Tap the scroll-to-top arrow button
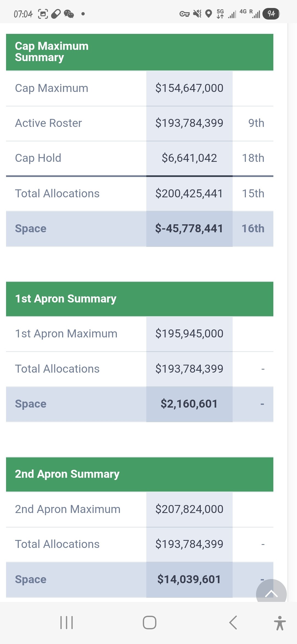Viewport: 297px width, 644px height. (x=271, y=593)
